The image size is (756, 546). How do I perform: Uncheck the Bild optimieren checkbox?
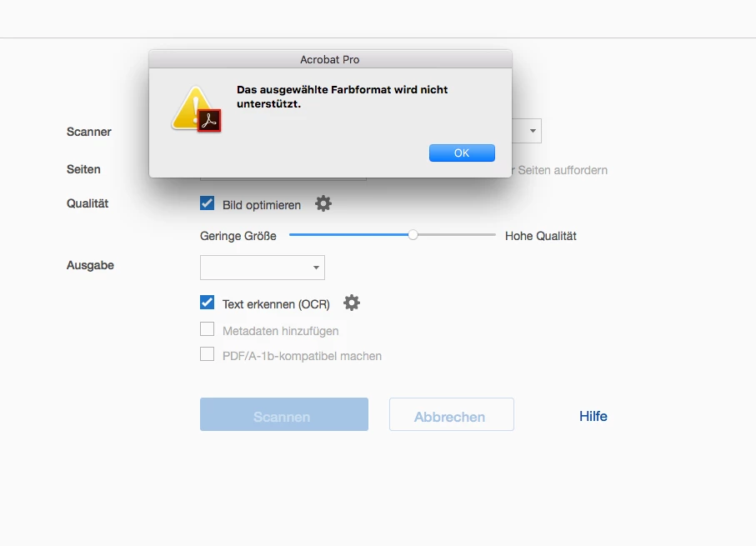tap(208, 203)
